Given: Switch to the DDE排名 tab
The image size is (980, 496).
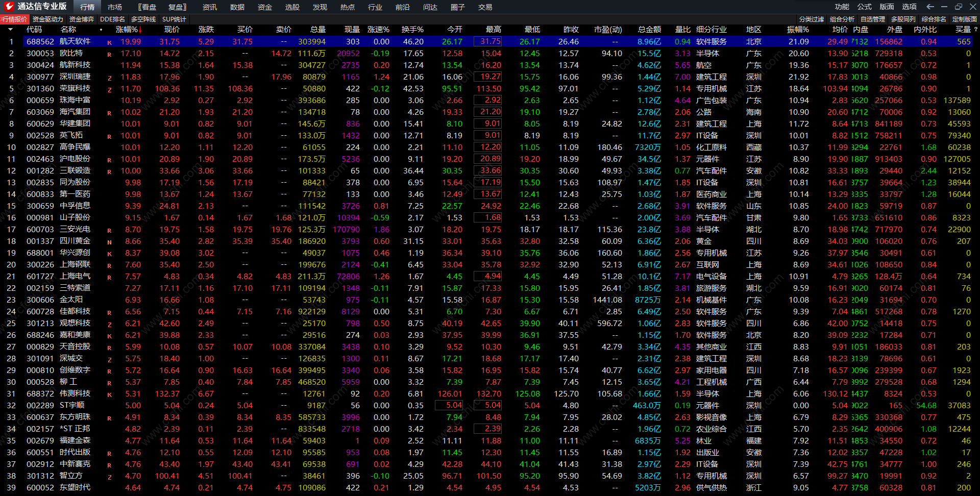Looking at the screenshot, I should click(x=113, y=19).
